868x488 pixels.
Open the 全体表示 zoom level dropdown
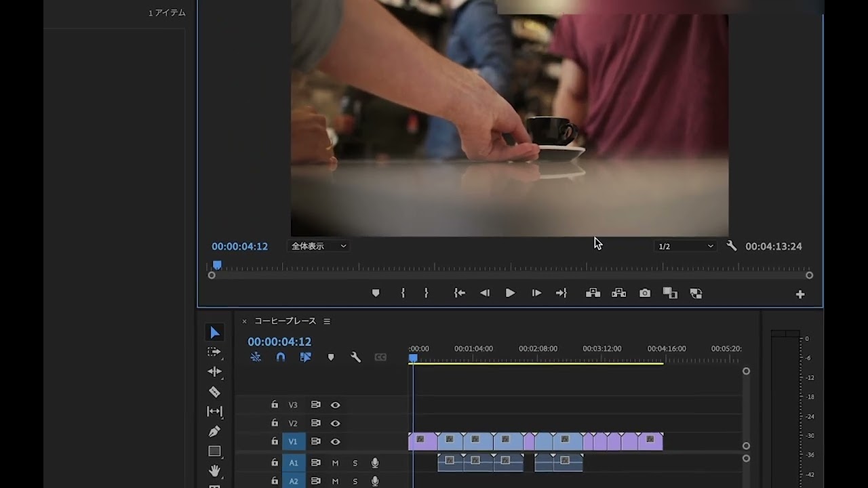tap(318, 246)
